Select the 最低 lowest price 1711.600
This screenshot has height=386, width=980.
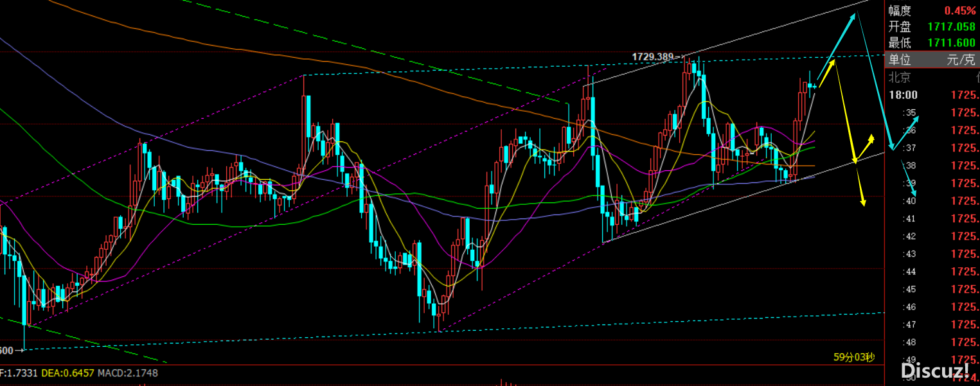coord(951,43)
